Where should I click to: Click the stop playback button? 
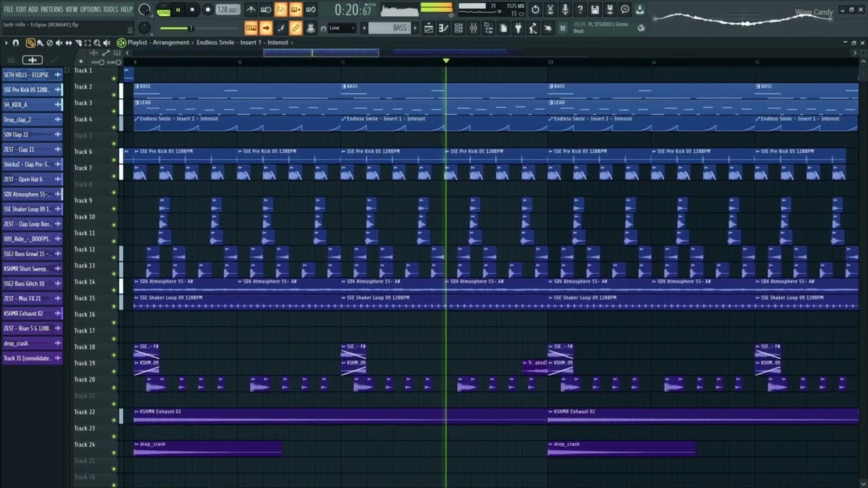coord(192,9)
